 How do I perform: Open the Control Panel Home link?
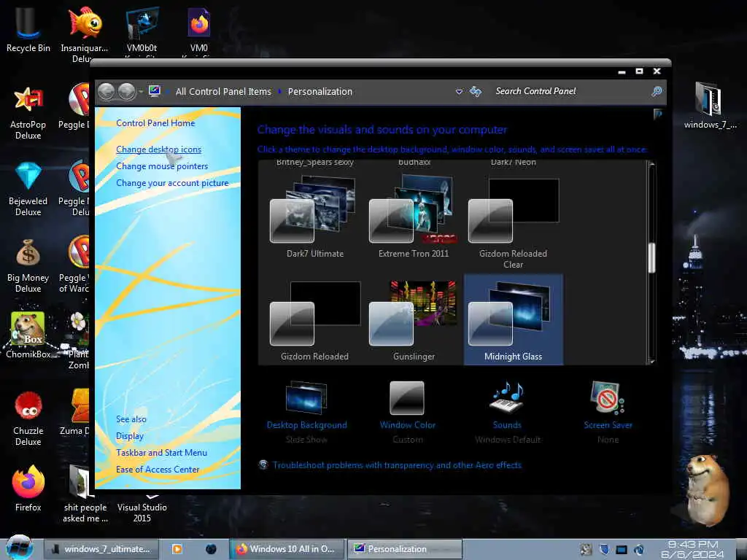[x=155, y=122]
